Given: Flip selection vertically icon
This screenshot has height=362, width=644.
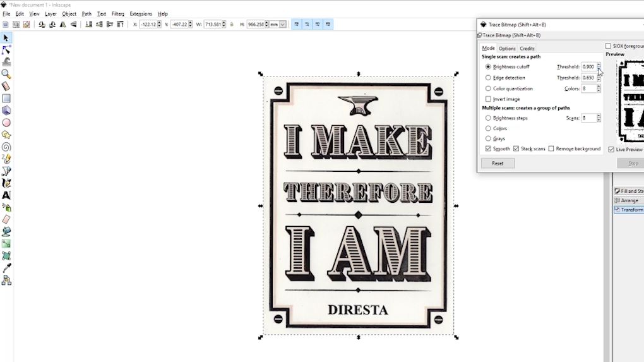Looking at the screenshot, I should click(73, 24).
